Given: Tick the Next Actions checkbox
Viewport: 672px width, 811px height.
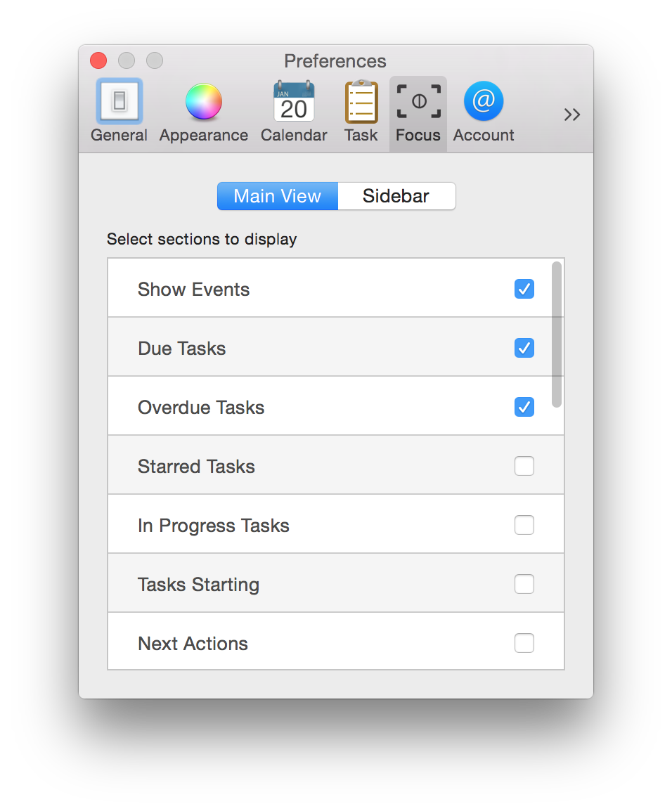Looking at the screenshot, I should (524, 643).
